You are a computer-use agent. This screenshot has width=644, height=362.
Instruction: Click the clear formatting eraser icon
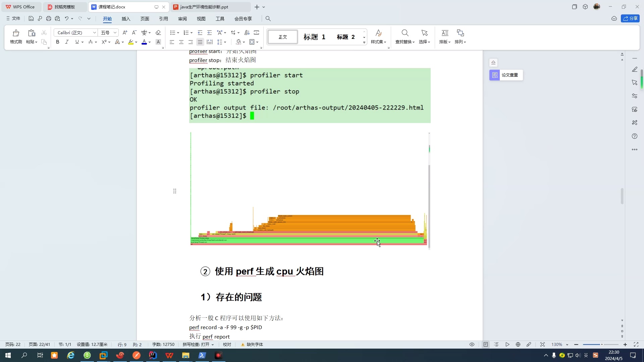click(x=158, y=33)
